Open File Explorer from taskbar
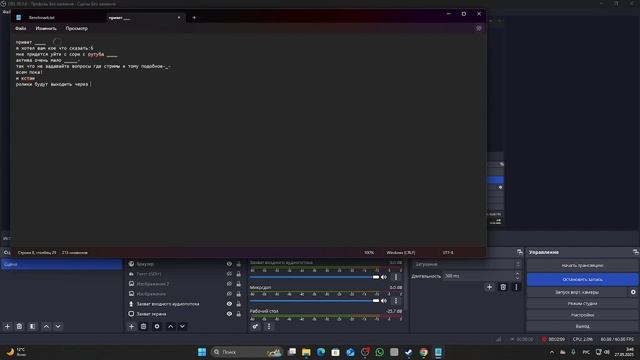 [x=306, y=352]
